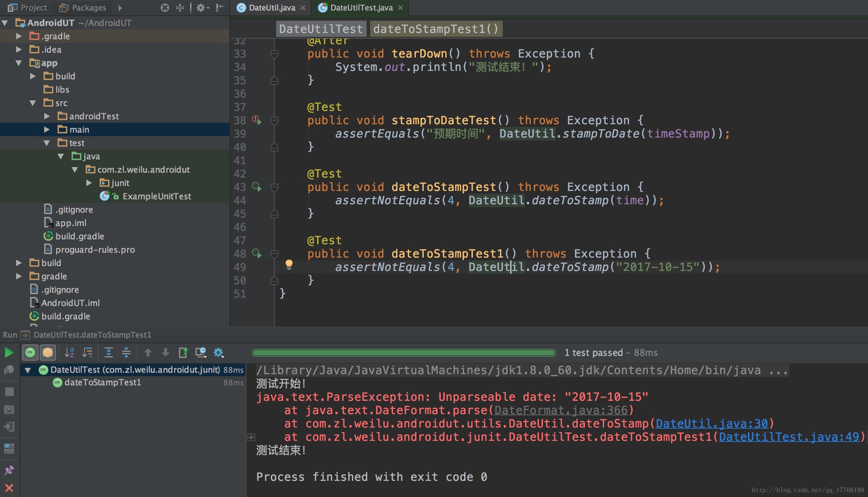Open DateUtil.java:30 stack trace link
This screenshot has width=868, height=497.
tap(712, 424)
